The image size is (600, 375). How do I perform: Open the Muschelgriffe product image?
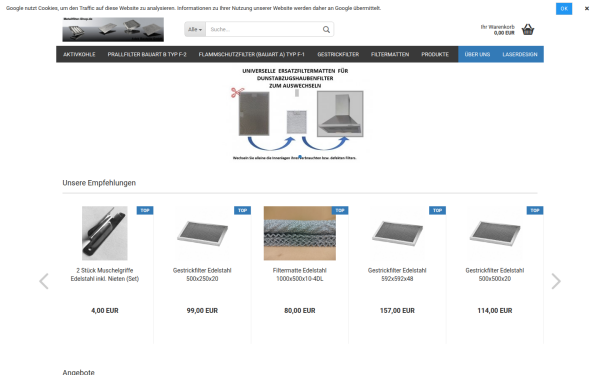(x=104, y=233)
